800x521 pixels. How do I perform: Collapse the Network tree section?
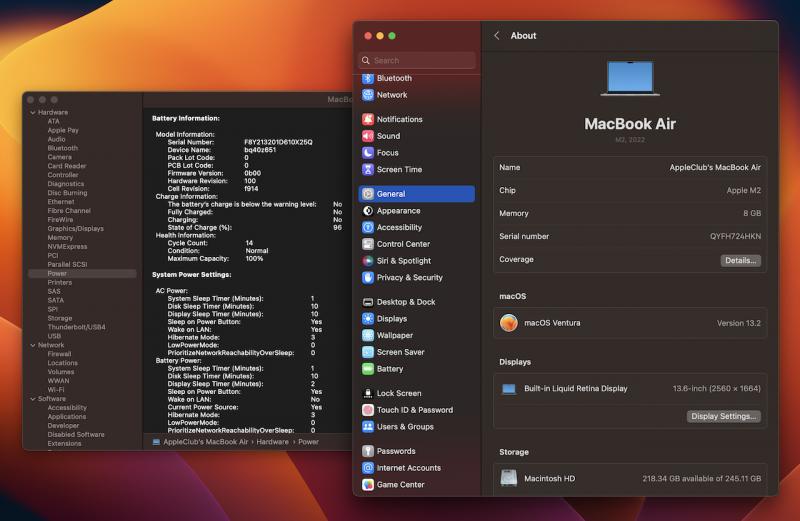[x=33, y=345]
